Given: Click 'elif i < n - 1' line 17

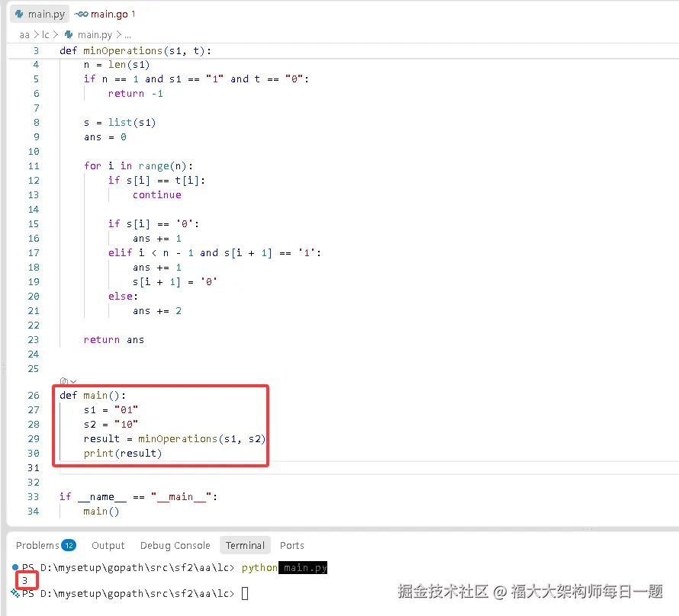Looking at the screenshot, I should click(x=215, y=253).
